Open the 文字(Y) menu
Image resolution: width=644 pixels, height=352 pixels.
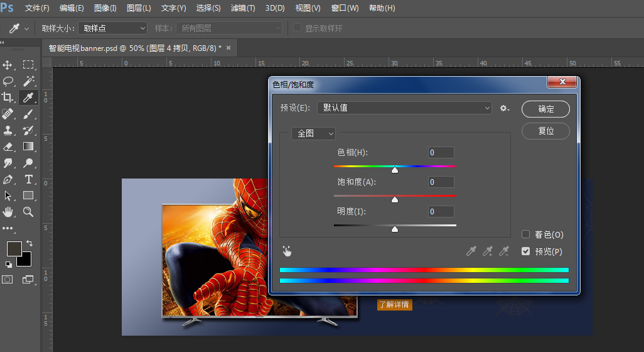tap(173, 8)
